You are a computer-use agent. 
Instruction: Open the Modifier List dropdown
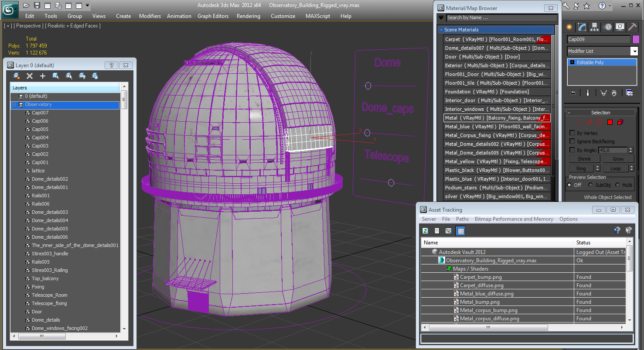pos(634,51)
